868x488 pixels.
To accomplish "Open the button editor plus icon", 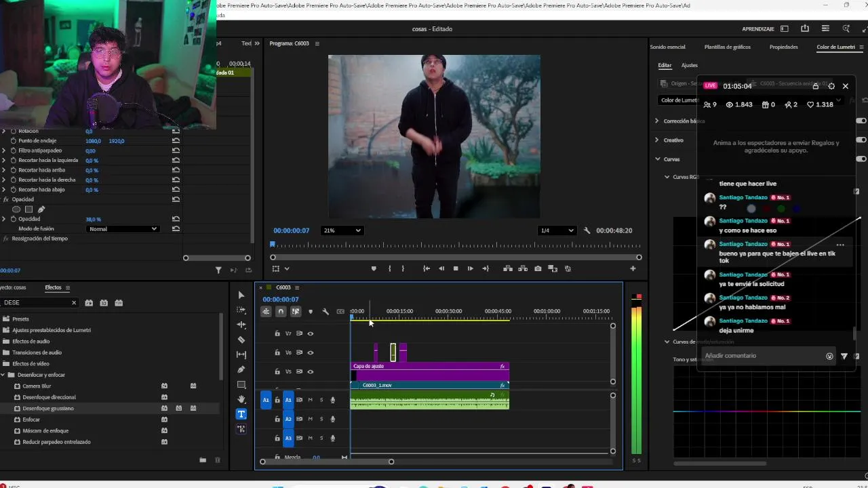I will (x=633, y=268).
